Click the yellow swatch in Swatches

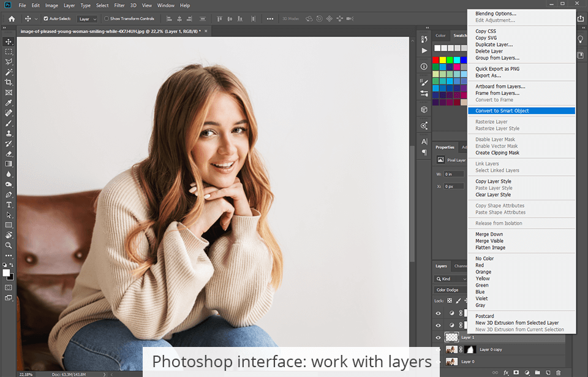coord(443,59)
